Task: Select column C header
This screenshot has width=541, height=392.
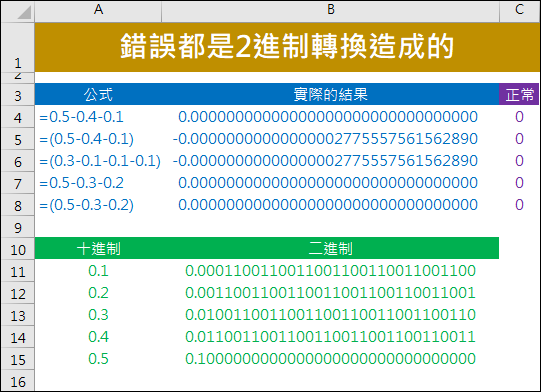Action: pyautogui.click(x=520, y=10)
